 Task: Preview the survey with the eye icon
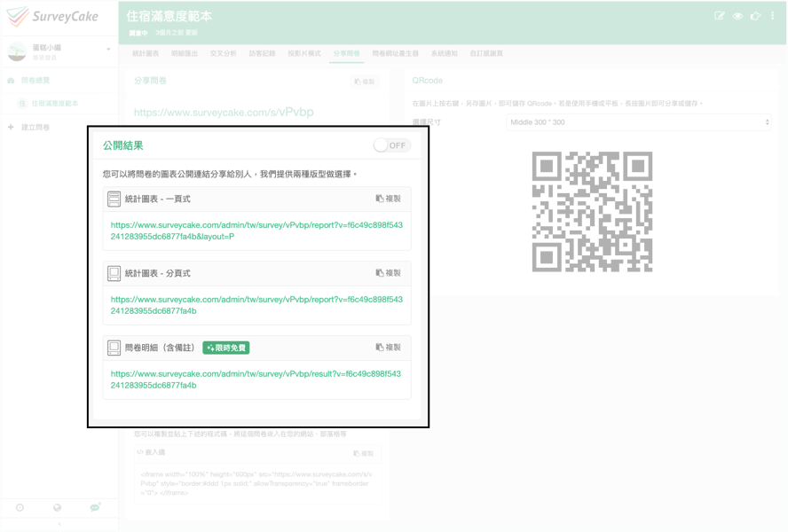point(737,16)
